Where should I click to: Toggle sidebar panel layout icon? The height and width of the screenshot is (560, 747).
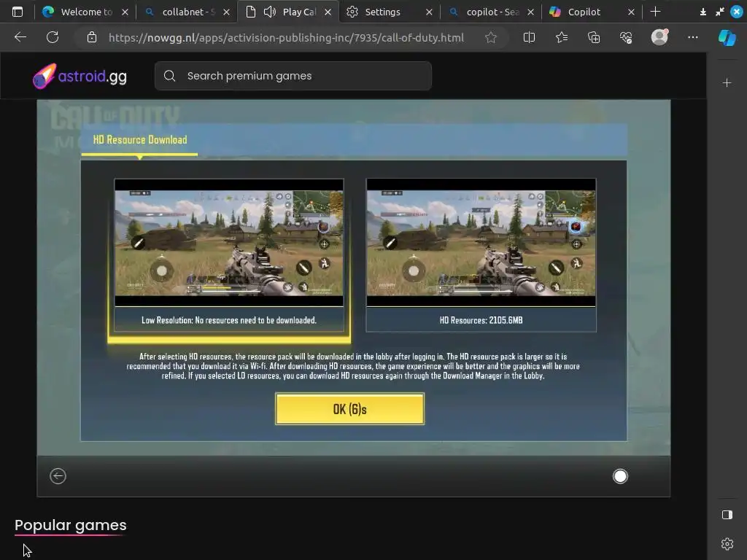point(727,515)
